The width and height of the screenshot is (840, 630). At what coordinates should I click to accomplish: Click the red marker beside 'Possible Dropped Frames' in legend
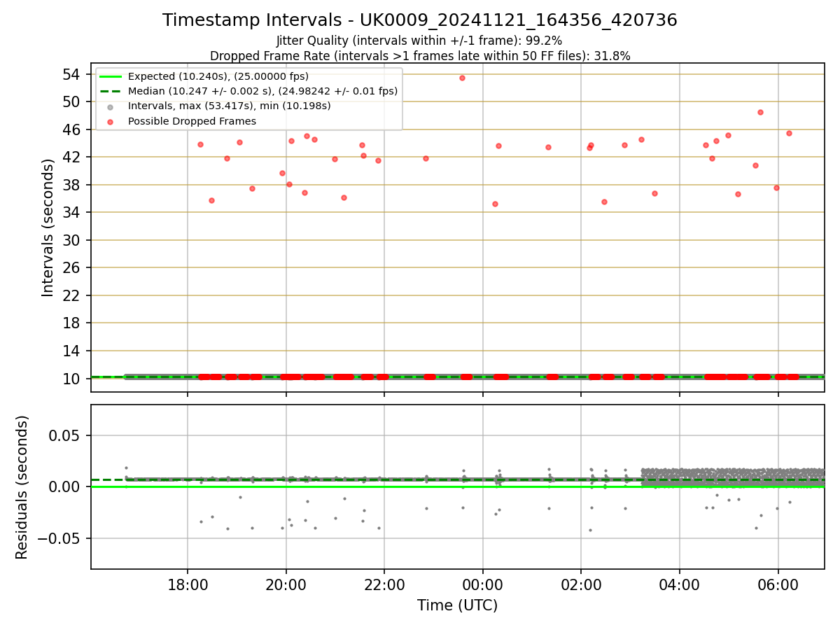pos(111,121)
